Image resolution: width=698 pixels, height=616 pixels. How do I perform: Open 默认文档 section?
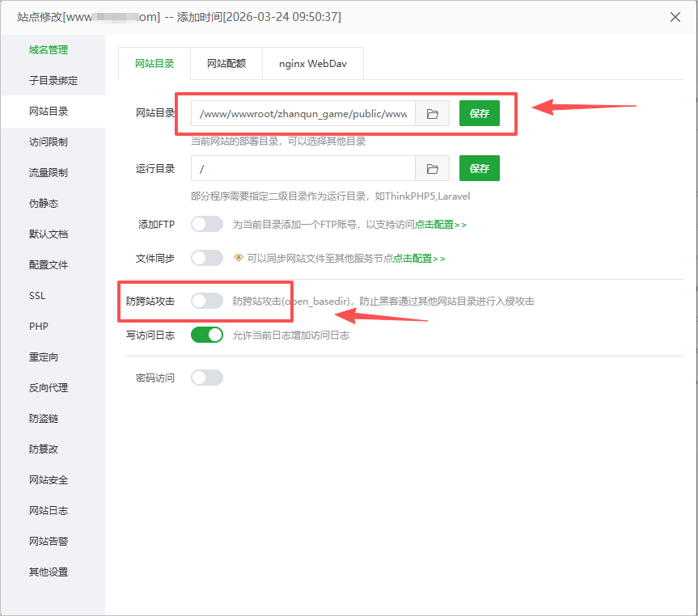tap(49, 234)
